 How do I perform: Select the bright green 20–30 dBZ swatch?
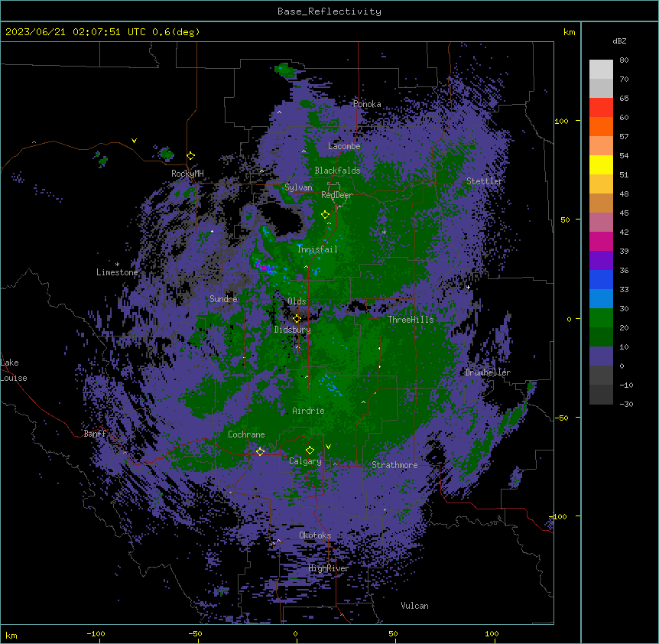(x=601, y=318)
